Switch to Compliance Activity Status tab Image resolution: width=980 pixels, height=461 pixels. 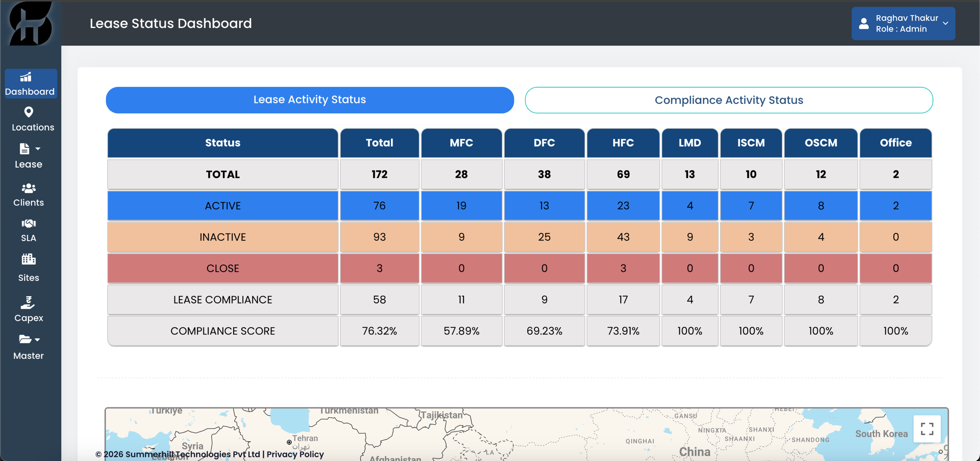point(729,100)
